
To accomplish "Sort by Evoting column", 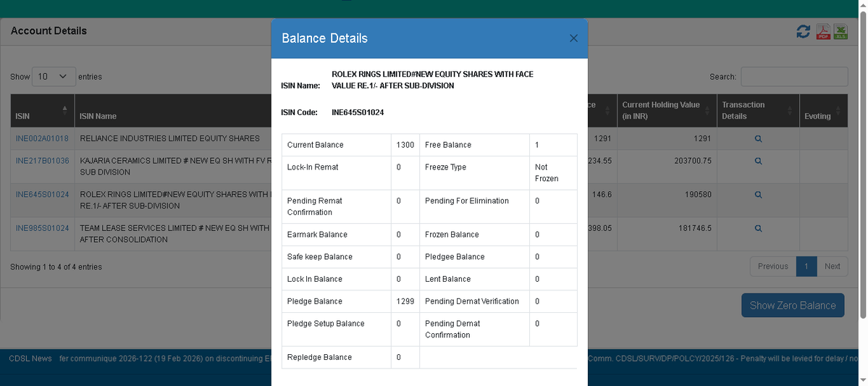I will [824, 111].
